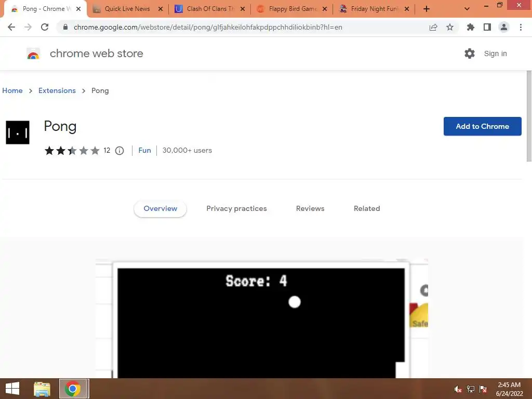The width and height of the screenshot is (532, 399).
Task: Open the Privacy practices tab
Action: coord(236,209)
